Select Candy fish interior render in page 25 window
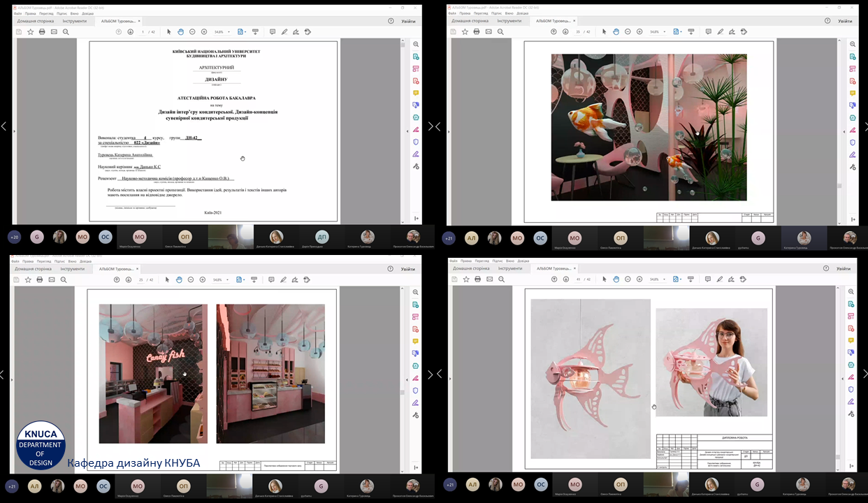Viewport: 868px width, 503px height. coord(153,374)
